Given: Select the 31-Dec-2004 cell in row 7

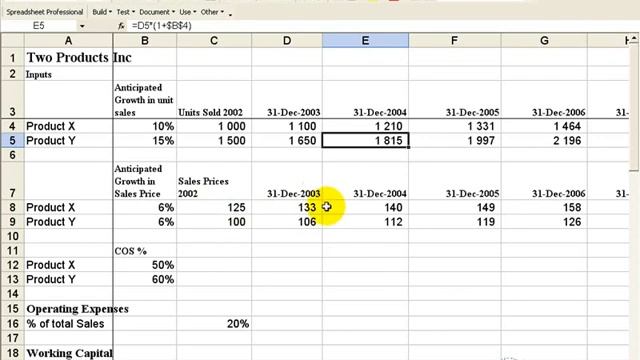Looking at the screenshot, I should coord(365,181).
